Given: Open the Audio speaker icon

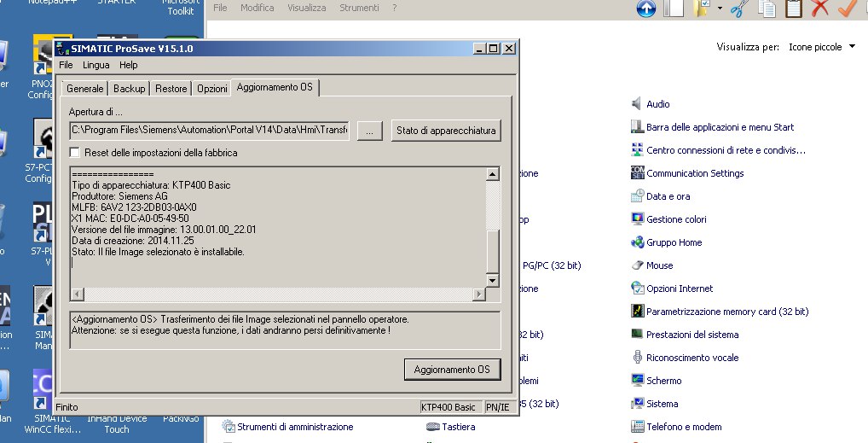Looking at the screenshot, I should (637, 103).
